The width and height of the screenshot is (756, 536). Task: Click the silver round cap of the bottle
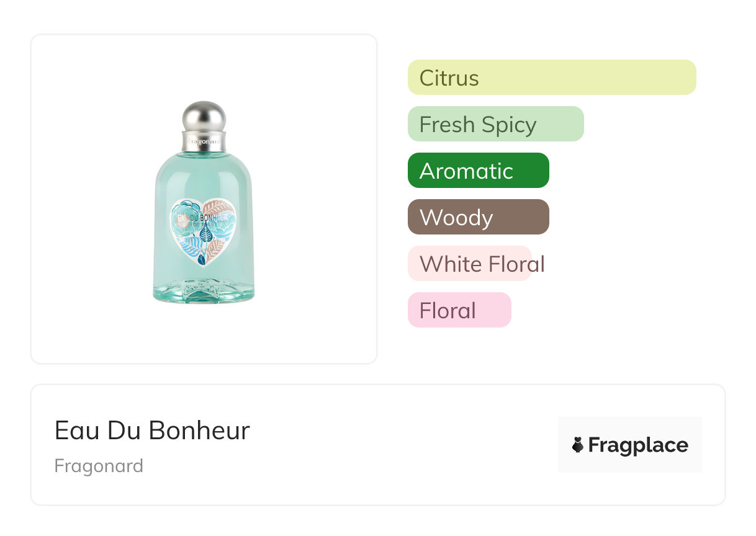point(204,117)
